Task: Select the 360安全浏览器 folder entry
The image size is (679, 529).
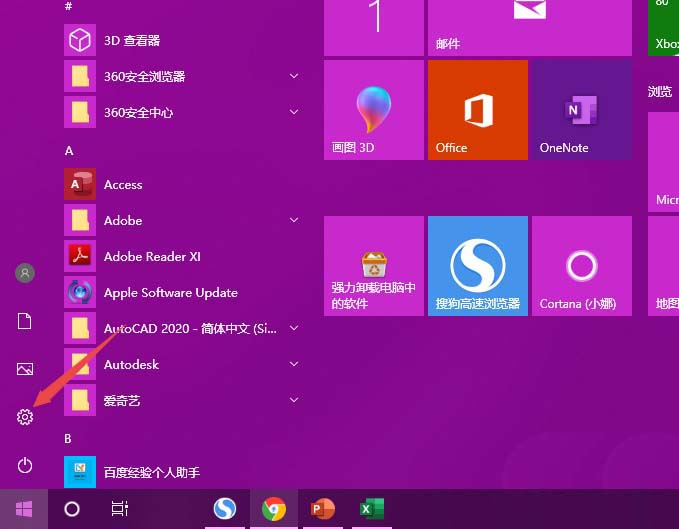Action: pyautogui.click(x=182, y=76)
